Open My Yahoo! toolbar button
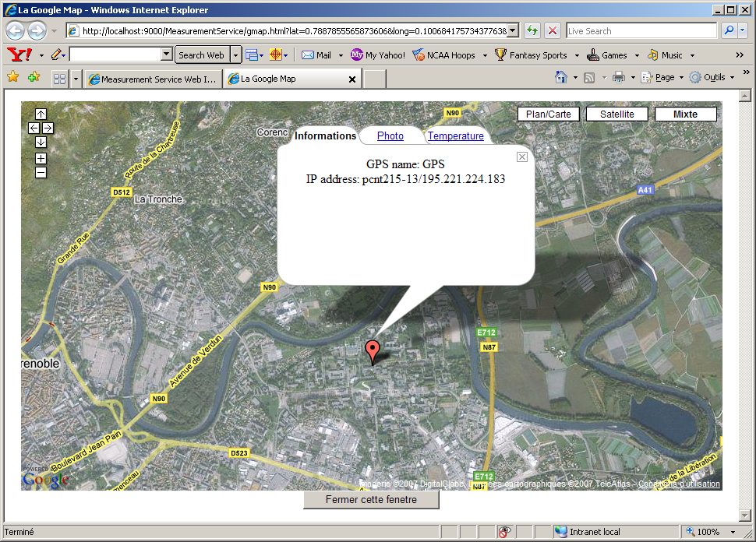 click(x=378, y=55)
